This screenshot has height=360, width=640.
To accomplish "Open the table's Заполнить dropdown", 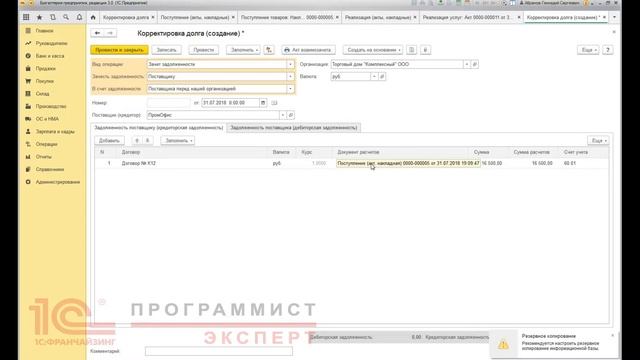I will point(178,140).
